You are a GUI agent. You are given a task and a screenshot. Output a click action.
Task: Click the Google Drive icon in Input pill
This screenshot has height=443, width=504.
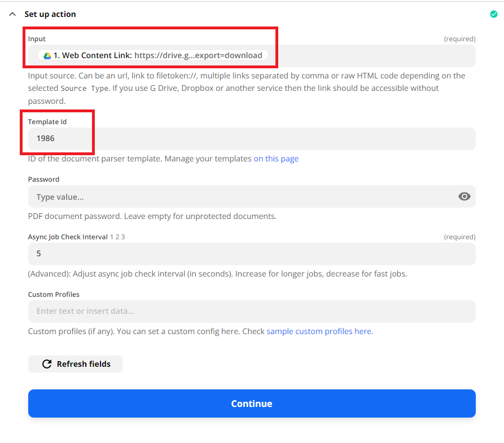(47, 56)
